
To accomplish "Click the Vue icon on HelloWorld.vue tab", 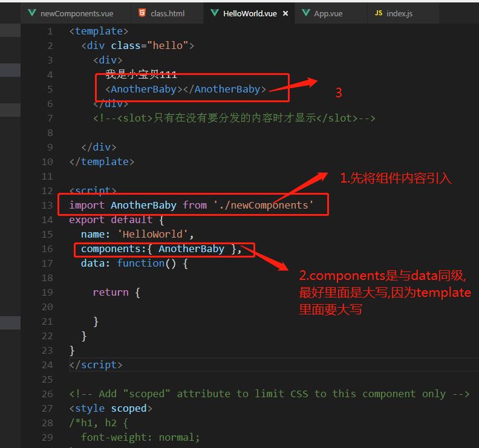I will 214,13.
